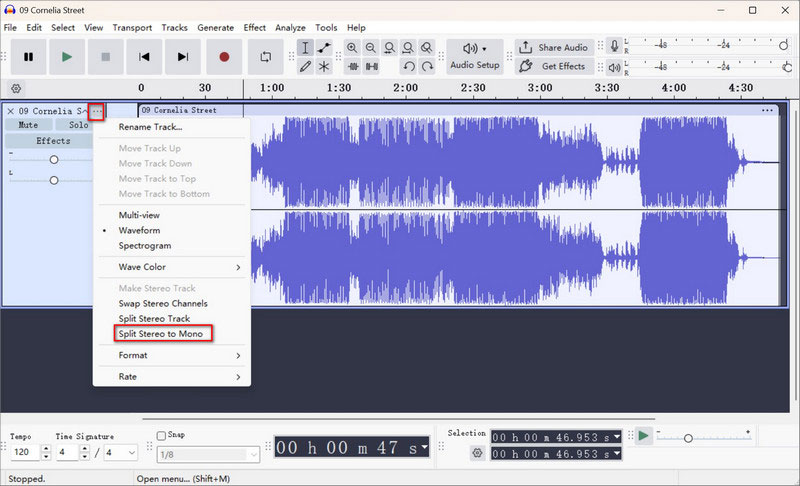Skip to start of the track
This screenshot has width=800, height=486.
click(x=145, y=57)
